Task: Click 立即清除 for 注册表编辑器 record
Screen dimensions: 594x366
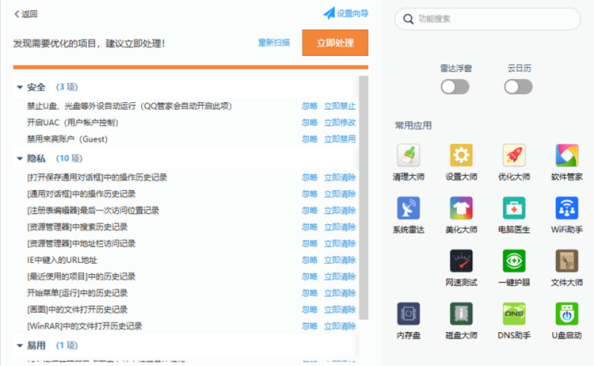Action: (340, 211)
